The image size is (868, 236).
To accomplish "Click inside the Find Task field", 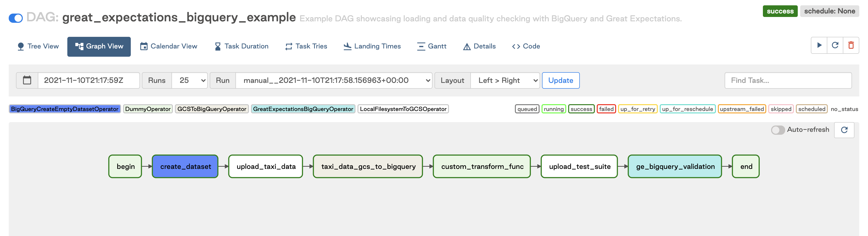I will click(x=789, y=80).
